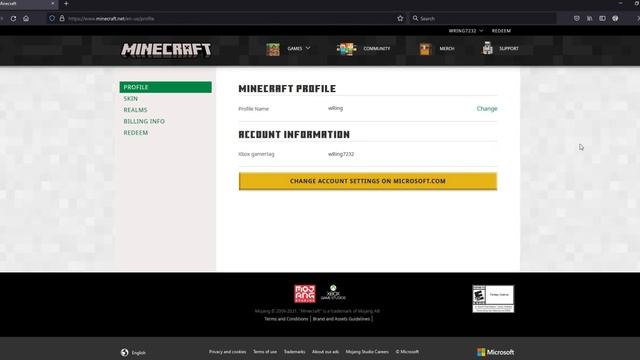
Task: Click Change next to Profile Name
Action: pyautogui.click(x=487, y=109)
